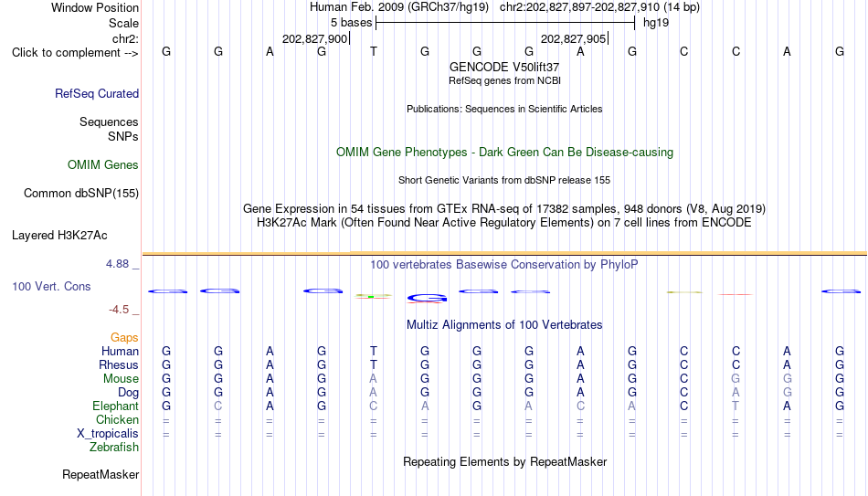Click the 202,827,905 position marker

click(573, 38)
